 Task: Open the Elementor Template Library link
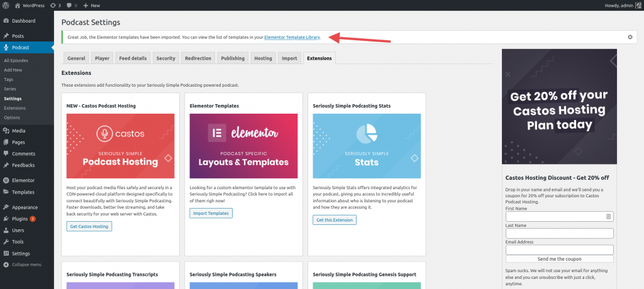292,37
